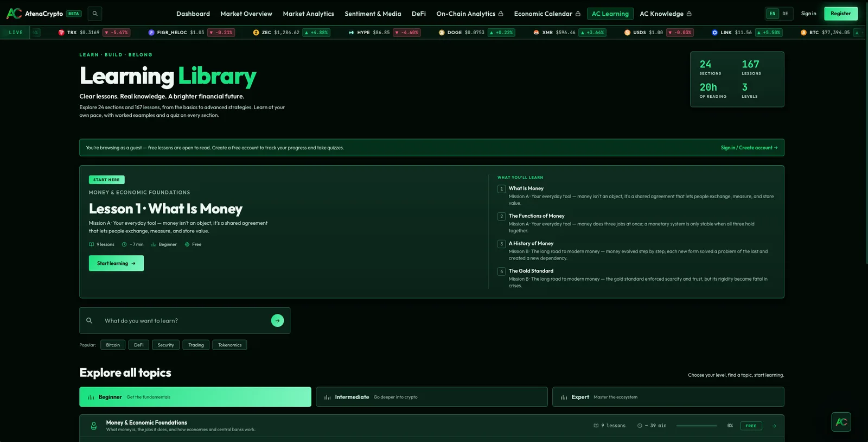Click the DOGE coin ticker icon
This screenshot has width=868, height=442.
442,33
